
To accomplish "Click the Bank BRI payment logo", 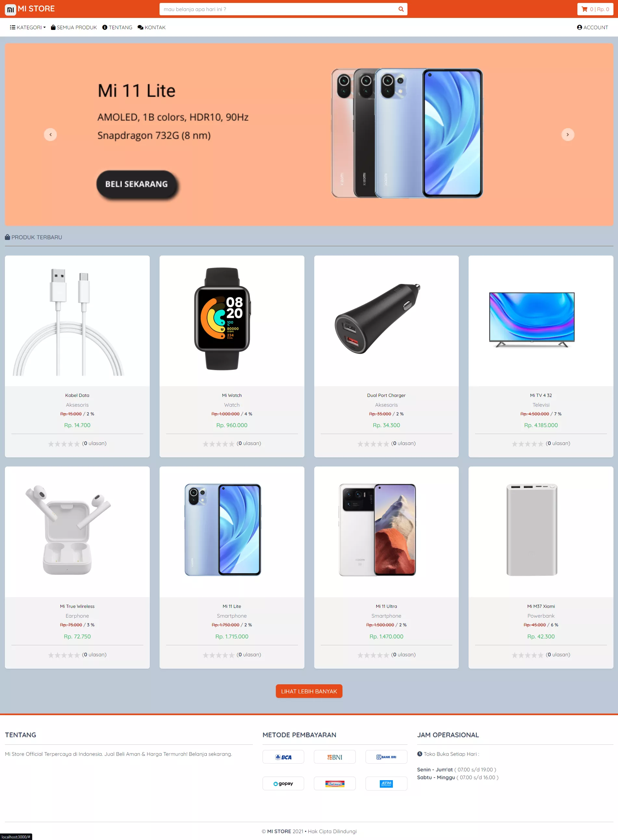I will pos(386,756).
